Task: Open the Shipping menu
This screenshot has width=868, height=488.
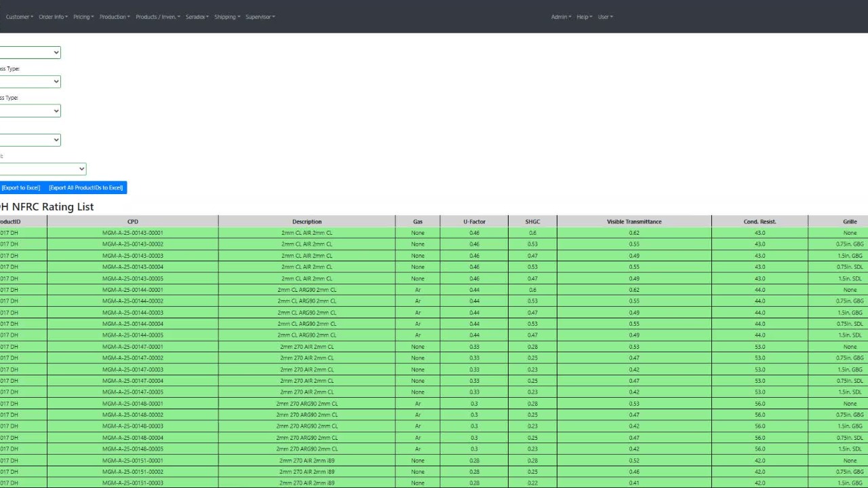Action: 227,17
